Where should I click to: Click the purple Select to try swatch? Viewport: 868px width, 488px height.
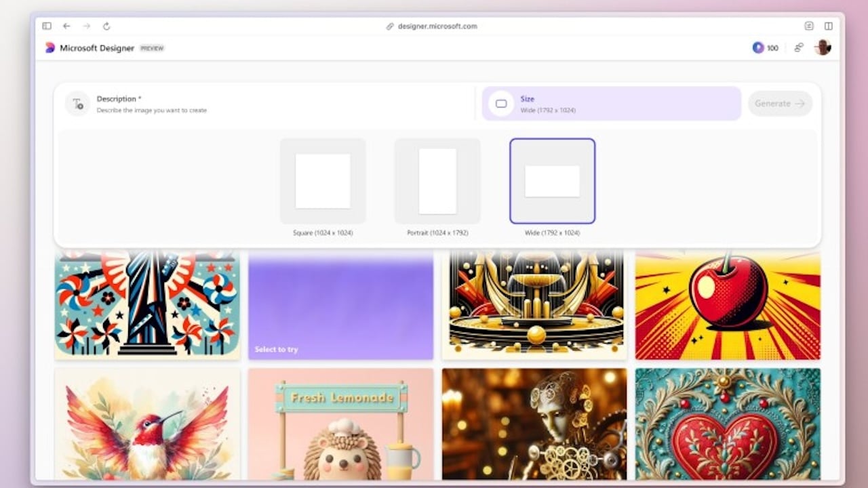click(x=340, y=305)
